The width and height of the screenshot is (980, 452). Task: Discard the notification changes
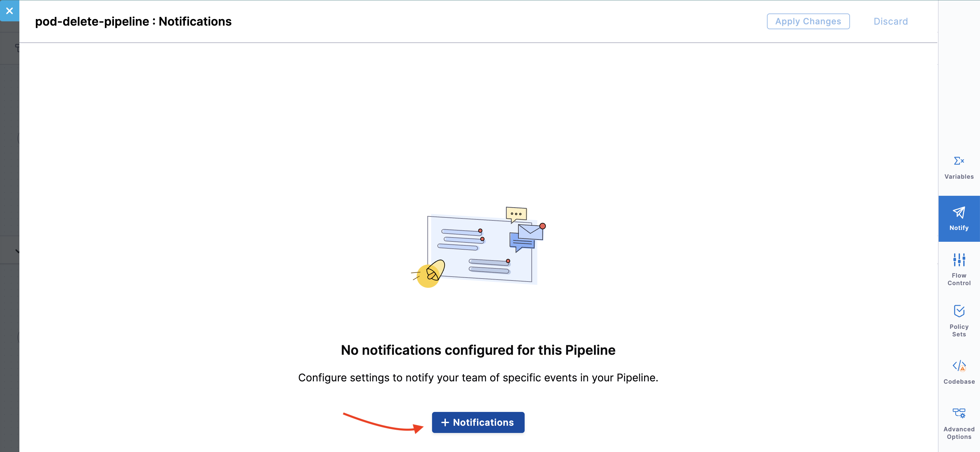tap(890, 21)
